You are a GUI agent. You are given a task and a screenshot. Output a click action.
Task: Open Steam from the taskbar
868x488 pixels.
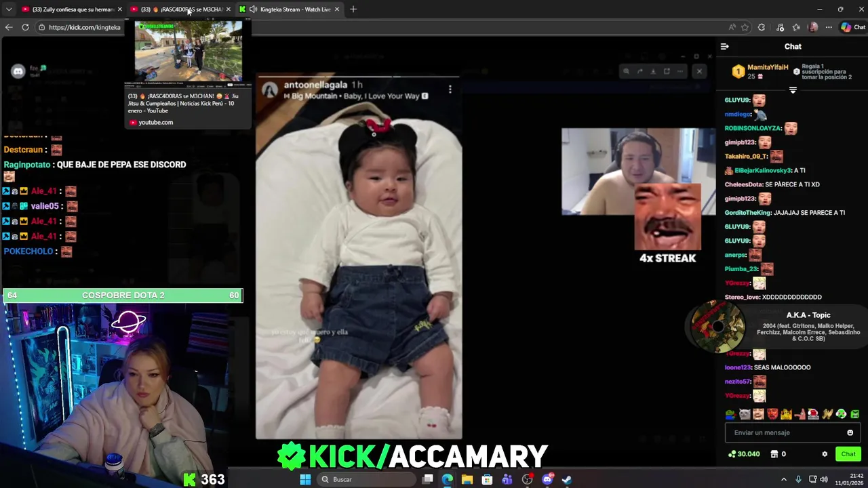coord(567,479)
